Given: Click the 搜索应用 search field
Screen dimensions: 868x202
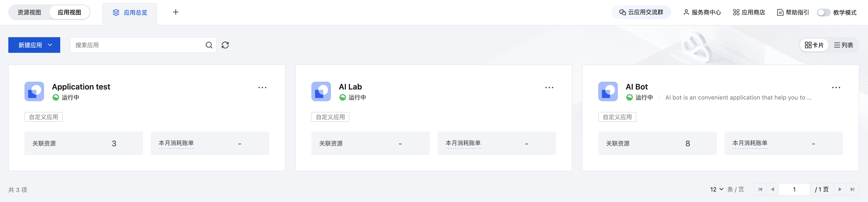Looking at the screenshot, I should 138,45.
